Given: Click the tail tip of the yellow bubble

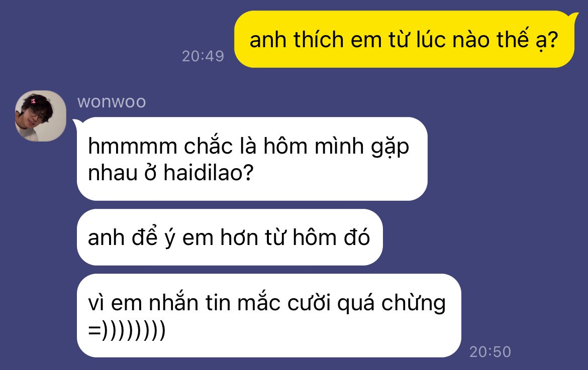Looking at the screenshot, I should click(575, 15).
